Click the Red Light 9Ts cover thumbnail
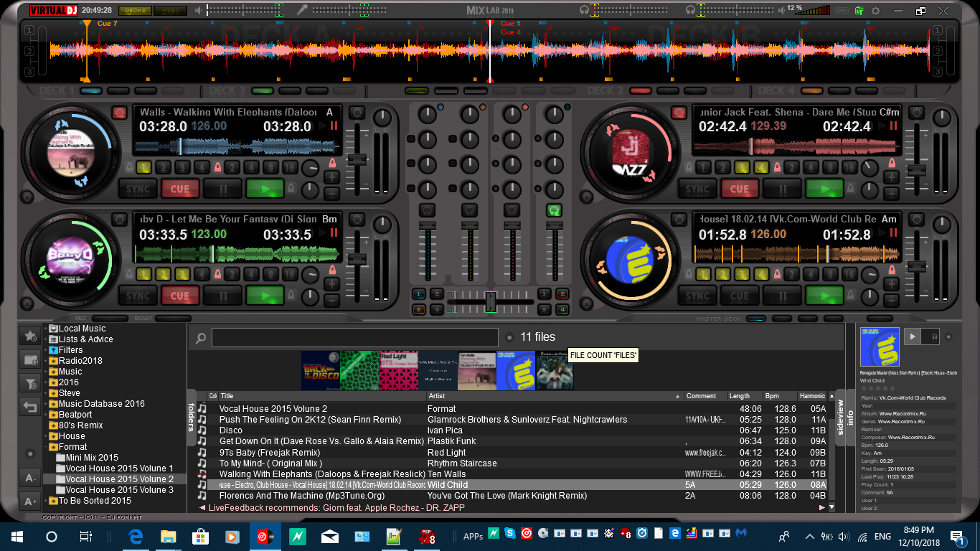The width and height of the screenshot is (980, 551). (x=398, y=370)
